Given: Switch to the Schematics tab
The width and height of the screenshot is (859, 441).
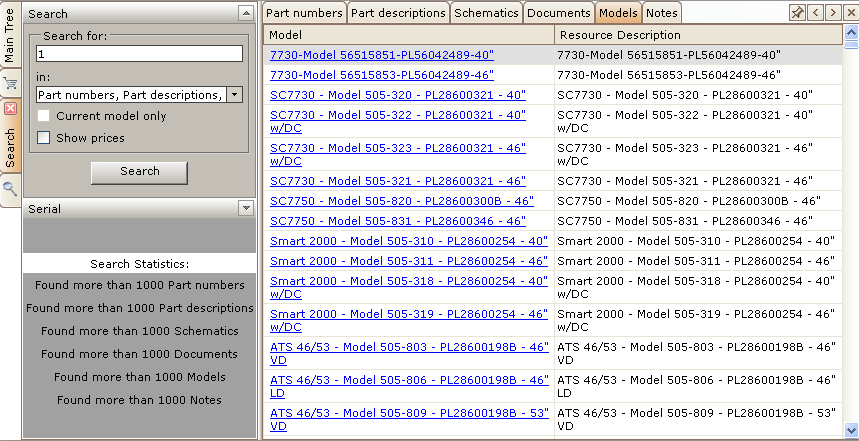Looking at the screenshot, I should click(486, 13).
